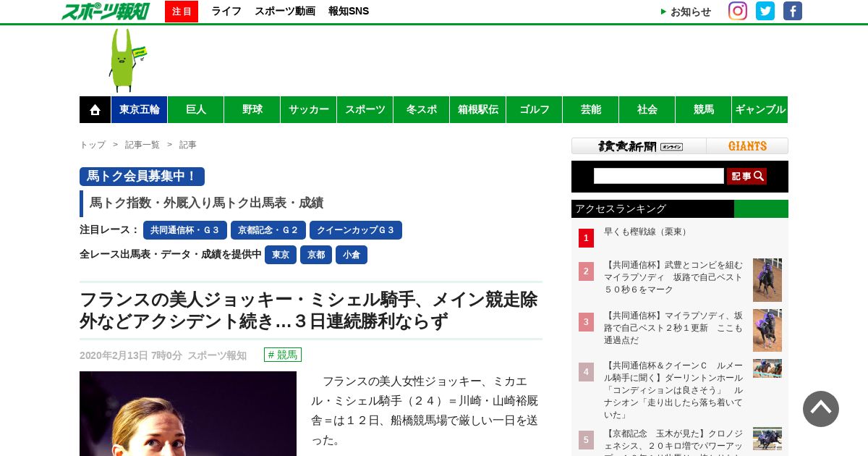Viewport: 868px width, 456px height.
Task: Click 記事一覧 breadcrumb link
Action: [142, 145]
